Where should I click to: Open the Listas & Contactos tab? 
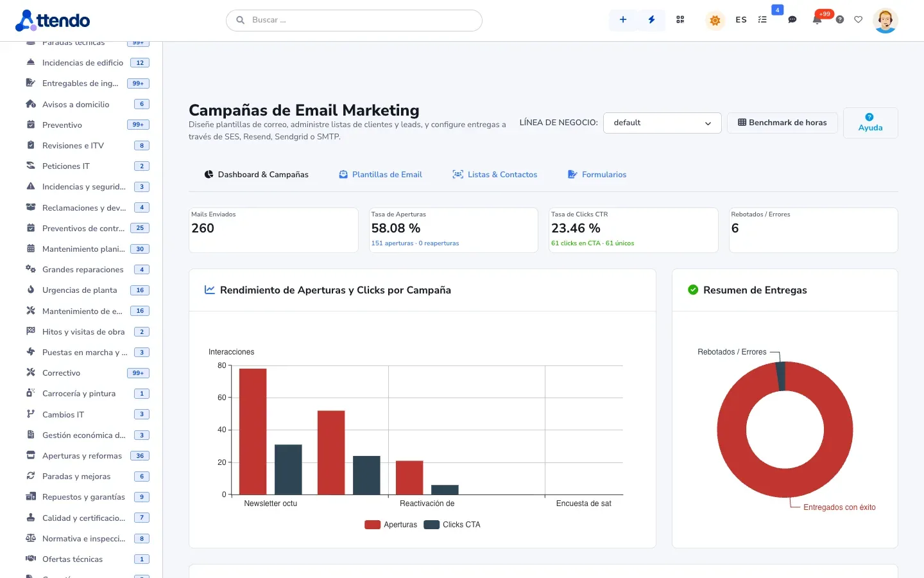point(495,175)
